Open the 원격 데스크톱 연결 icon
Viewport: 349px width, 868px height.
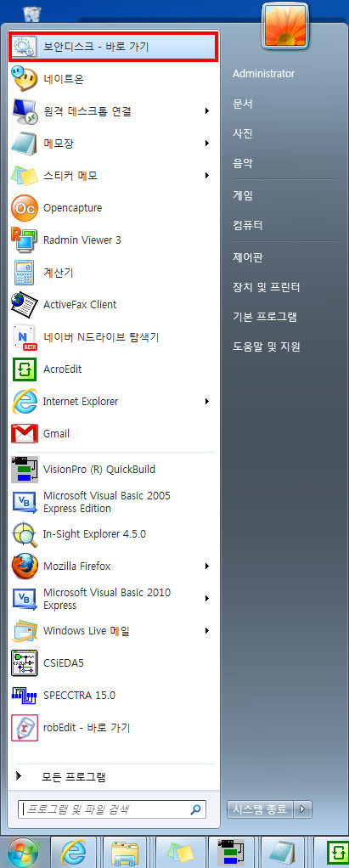click(25, 111)
